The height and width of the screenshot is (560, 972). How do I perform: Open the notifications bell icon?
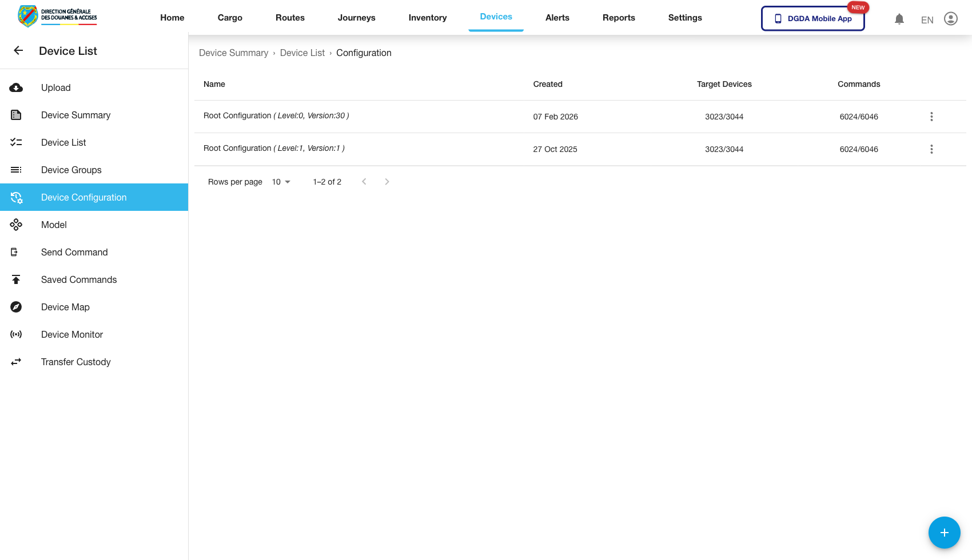pos(899,18)
